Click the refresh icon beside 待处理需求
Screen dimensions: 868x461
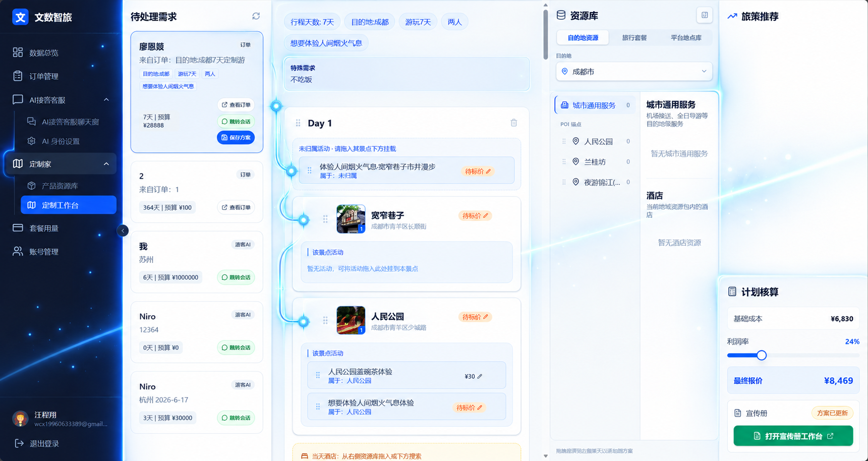(256, 16)
